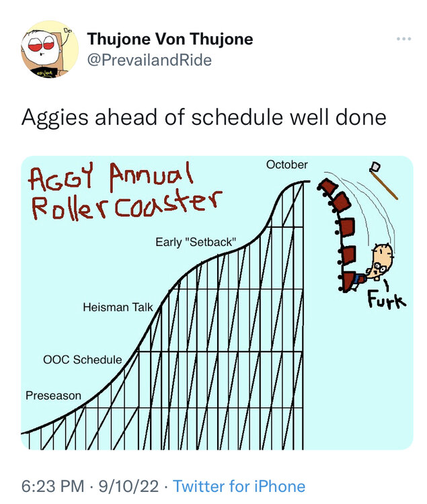This screenshot has width=427, height=504.
Task: Click the "October" label at the coaster peak
Action: pyautogui.click(x=286, y=165)
